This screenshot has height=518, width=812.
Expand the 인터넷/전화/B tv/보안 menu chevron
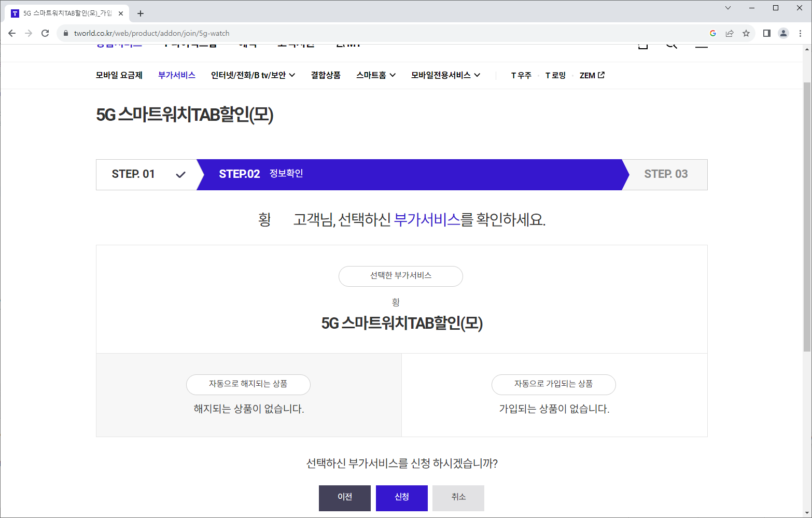tap(292, 75)
